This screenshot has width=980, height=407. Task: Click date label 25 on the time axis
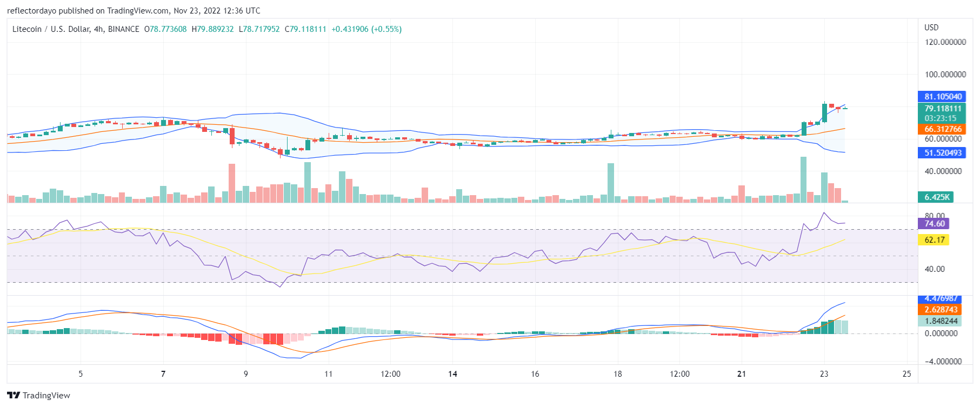(907, 374)
